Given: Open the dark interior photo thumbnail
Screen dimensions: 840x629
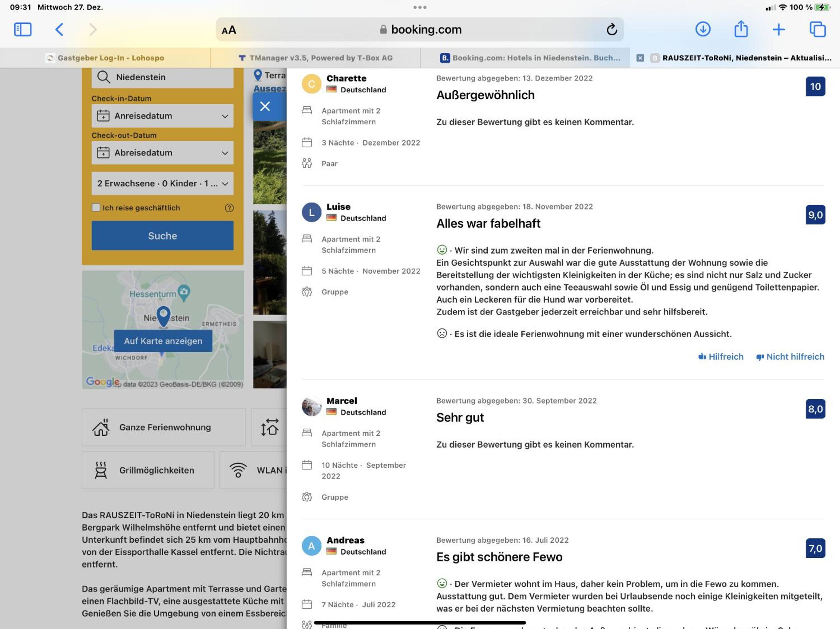Looking at the screenshot, I should point(270,355).
